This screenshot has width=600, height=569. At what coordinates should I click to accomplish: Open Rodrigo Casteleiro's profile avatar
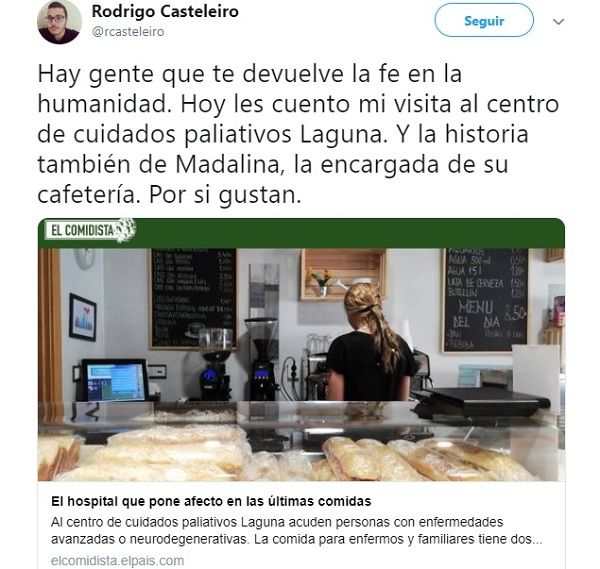click(59, 22)
